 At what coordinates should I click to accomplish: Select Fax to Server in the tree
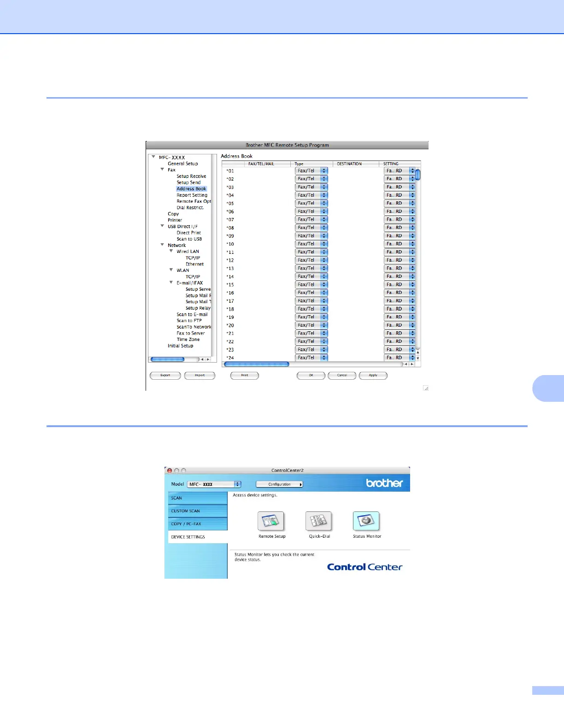191,333
